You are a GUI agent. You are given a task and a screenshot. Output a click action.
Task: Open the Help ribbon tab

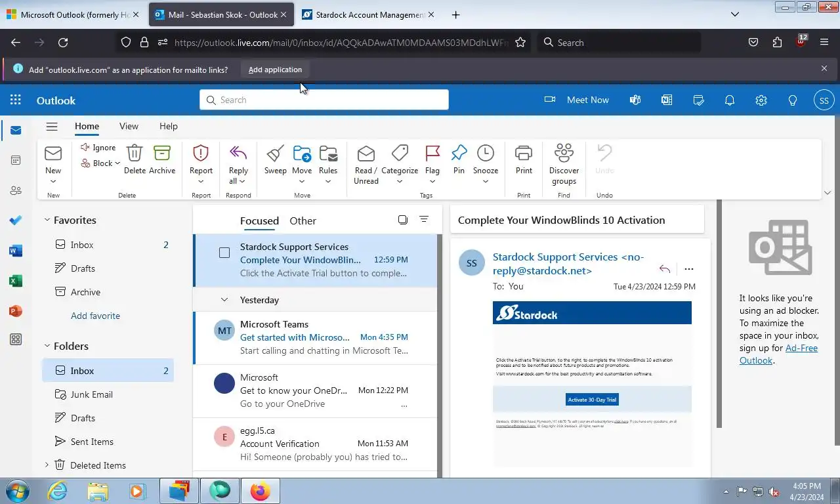[x=169, y=126]
